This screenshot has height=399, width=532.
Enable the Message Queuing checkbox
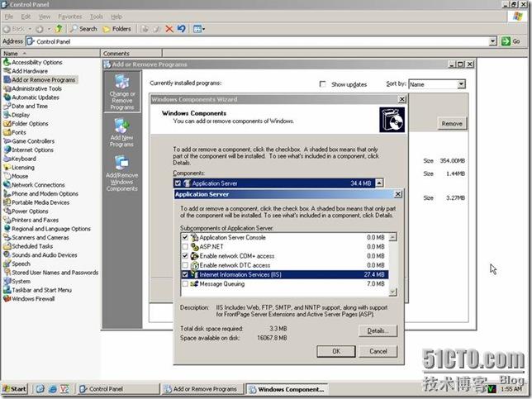pyautogui.click(x=185, y=283)
